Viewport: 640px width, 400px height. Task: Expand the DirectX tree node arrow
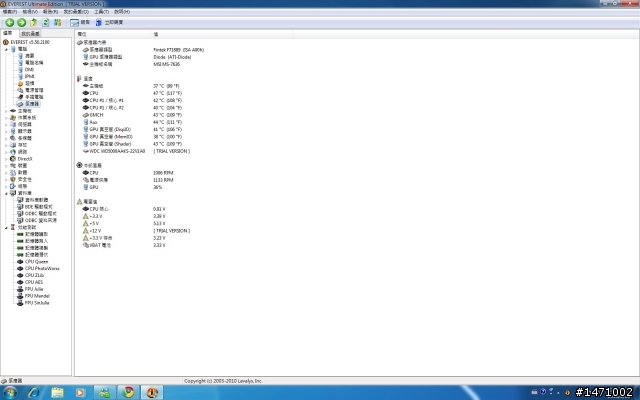coord(6,159)
